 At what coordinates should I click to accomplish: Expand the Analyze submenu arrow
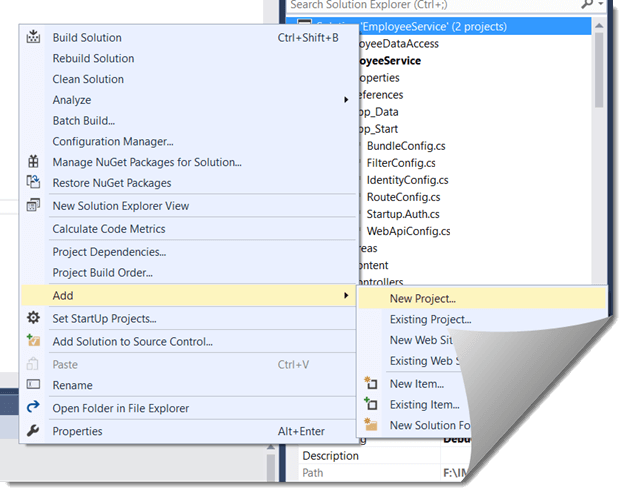click(346, 99)
